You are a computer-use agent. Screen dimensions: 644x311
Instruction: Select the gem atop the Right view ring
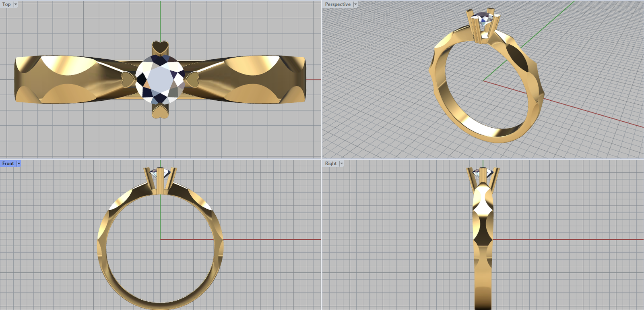[x=483, y=173]
